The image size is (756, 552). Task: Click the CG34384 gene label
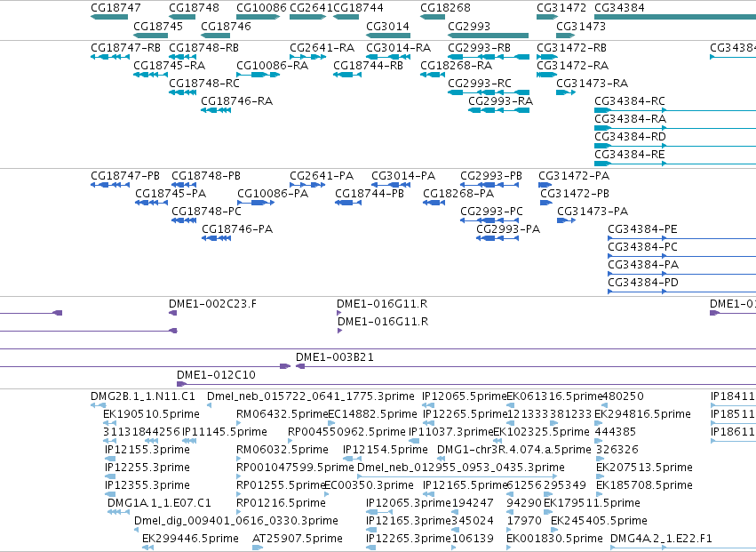click(619, 8)
